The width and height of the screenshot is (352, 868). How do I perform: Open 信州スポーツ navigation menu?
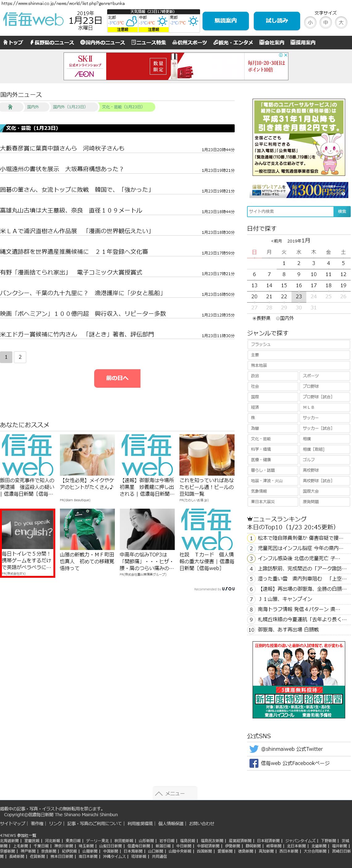190,43
